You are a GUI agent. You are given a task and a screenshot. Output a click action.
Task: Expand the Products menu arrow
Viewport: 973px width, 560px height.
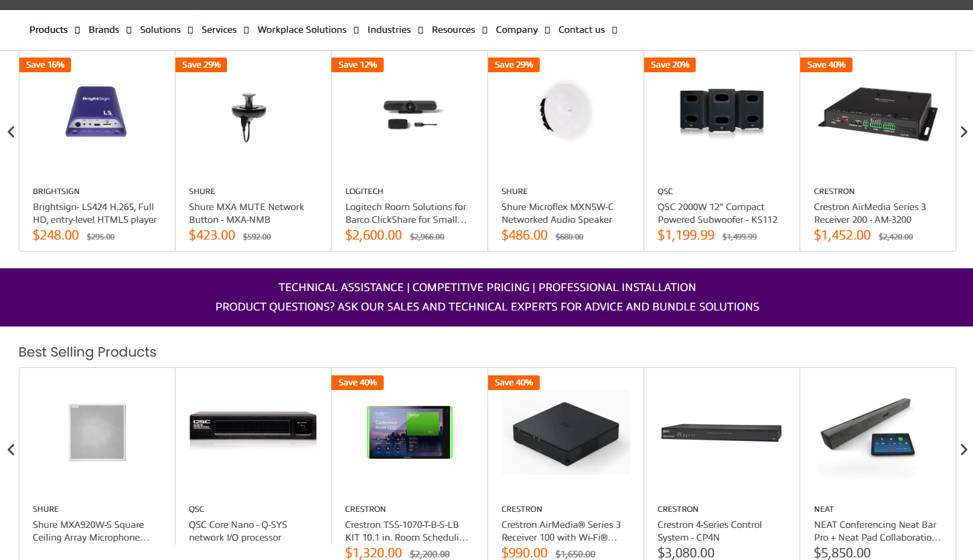coord(78,30)
